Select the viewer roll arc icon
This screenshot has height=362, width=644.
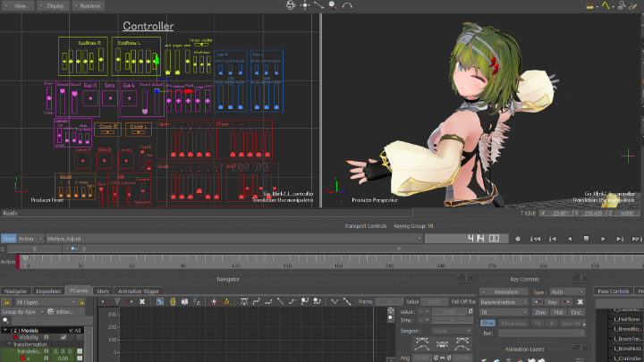click(347, 5)
